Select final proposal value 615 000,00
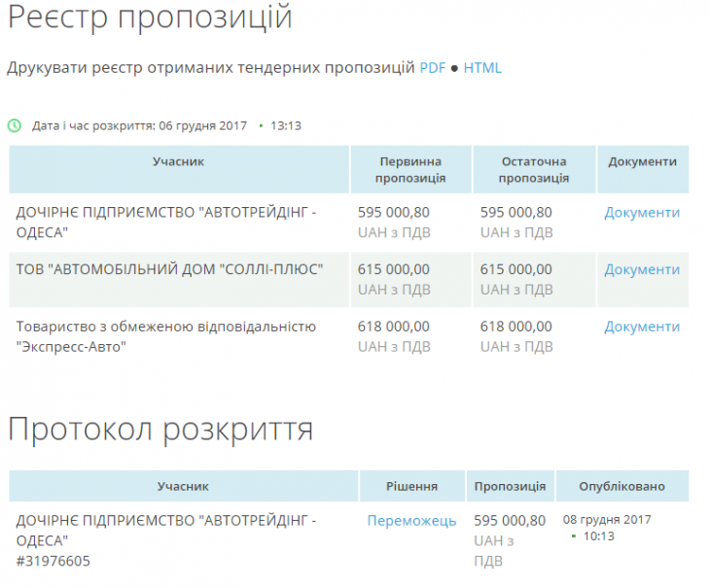 pyautogui.click(x=516, y=269)
